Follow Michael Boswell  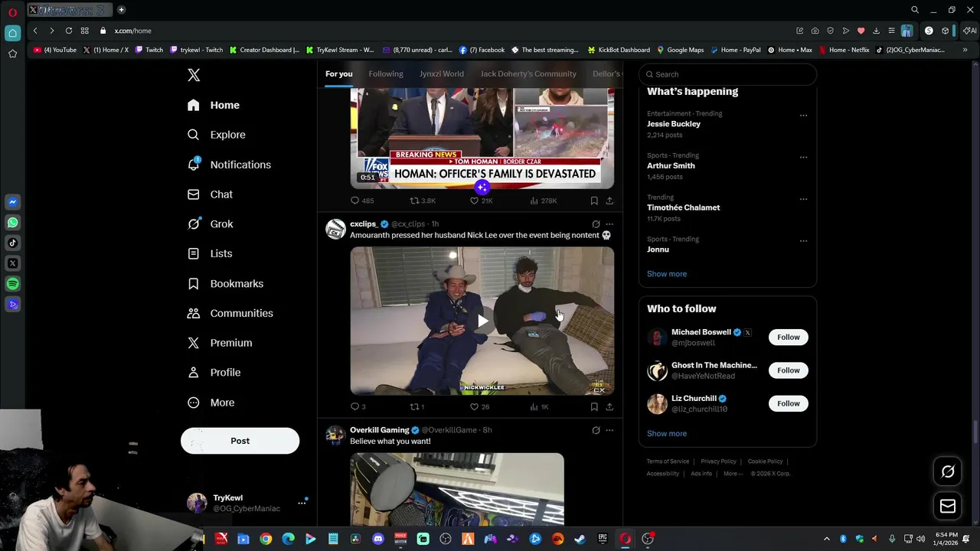tap(788, 337)
